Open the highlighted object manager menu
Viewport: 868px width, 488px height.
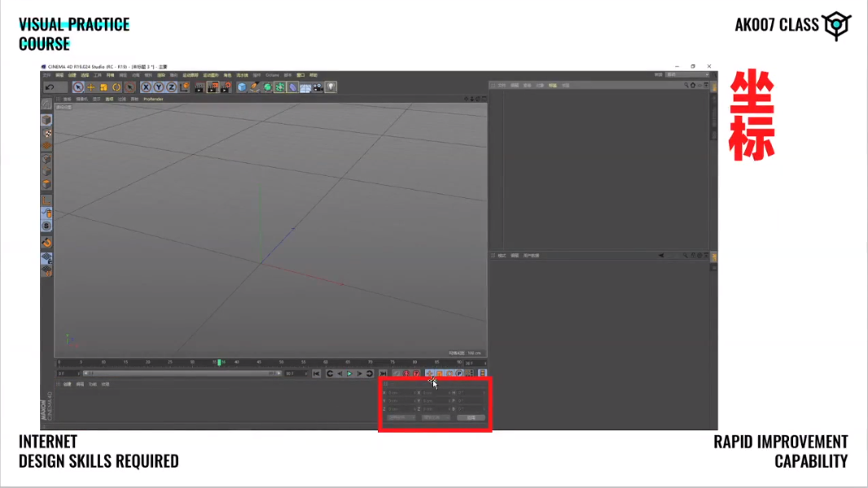pos(552,86)
